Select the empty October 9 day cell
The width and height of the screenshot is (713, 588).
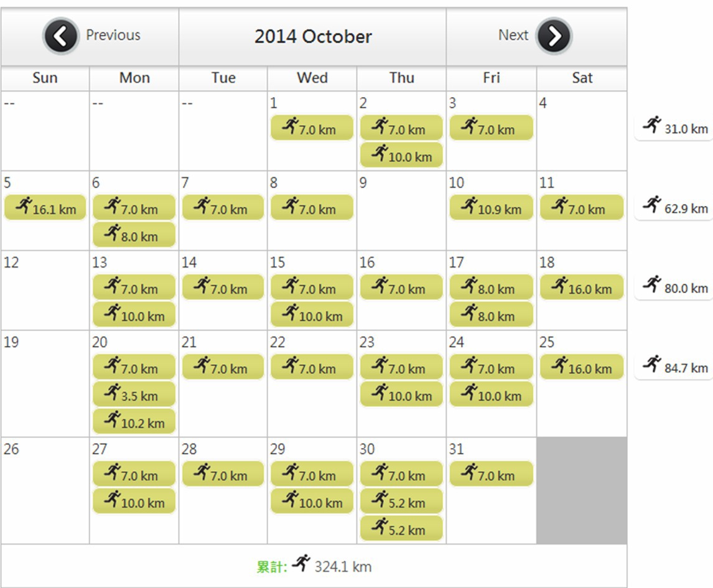point(401,210)
